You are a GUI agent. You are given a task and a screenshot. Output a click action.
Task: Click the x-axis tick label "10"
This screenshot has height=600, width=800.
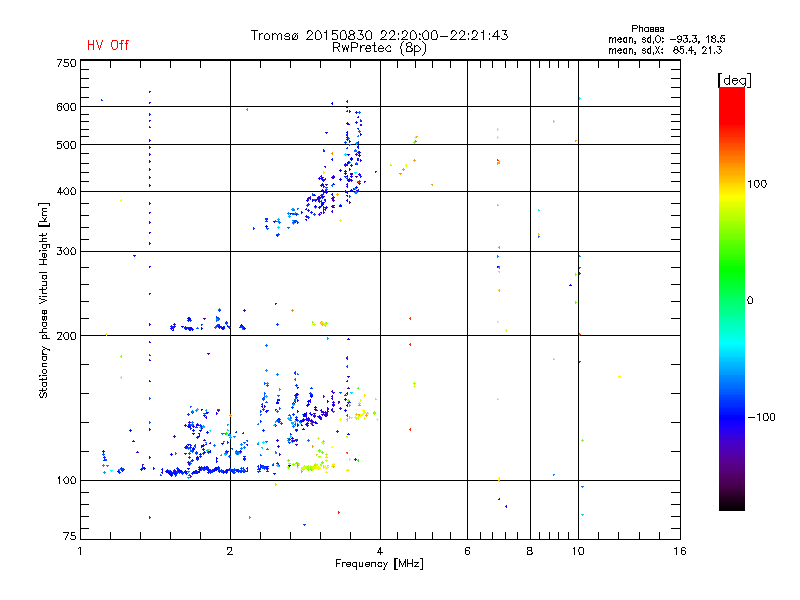(x=578, y=551)
